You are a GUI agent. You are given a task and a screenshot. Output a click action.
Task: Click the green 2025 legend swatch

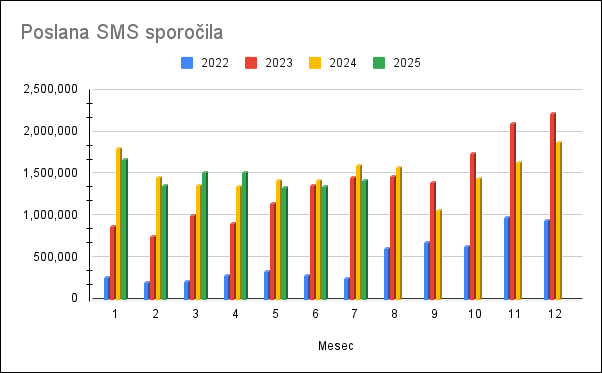(x=379, y=63)
